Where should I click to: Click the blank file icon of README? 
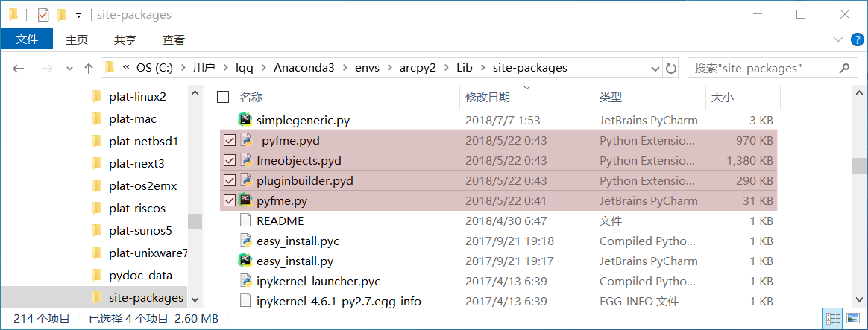(x=245, y=220)
